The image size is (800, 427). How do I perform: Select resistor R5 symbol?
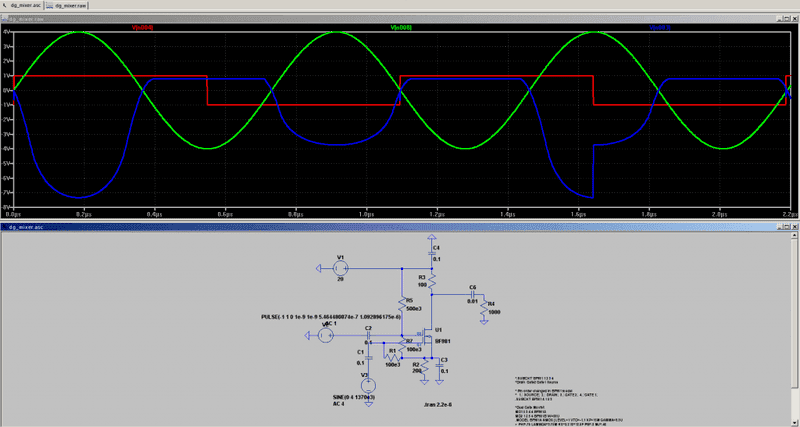[401, 301]
